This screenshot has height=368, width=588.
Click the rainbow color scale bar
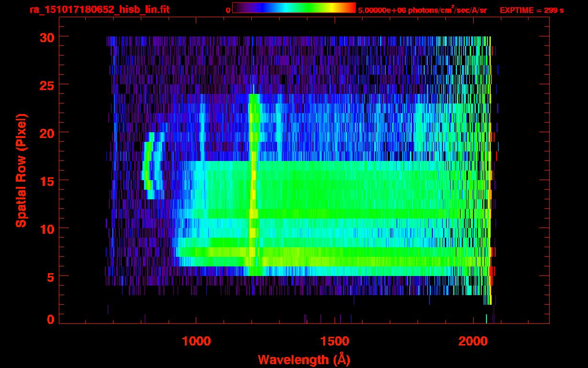294,8
